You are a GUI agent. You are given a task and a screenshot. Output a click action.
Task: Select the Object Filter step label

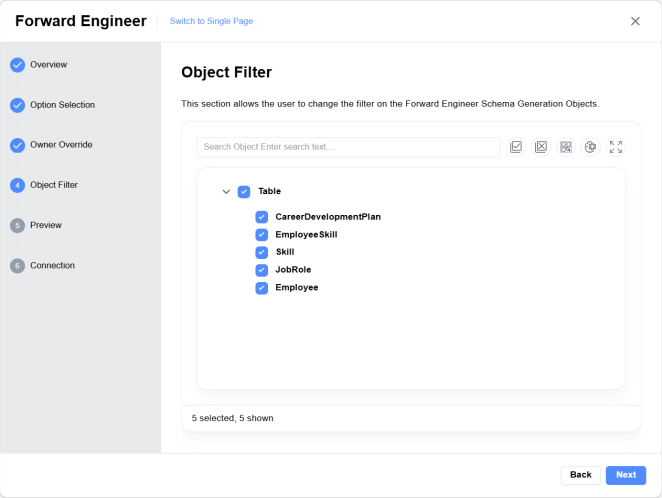(54, 185)
